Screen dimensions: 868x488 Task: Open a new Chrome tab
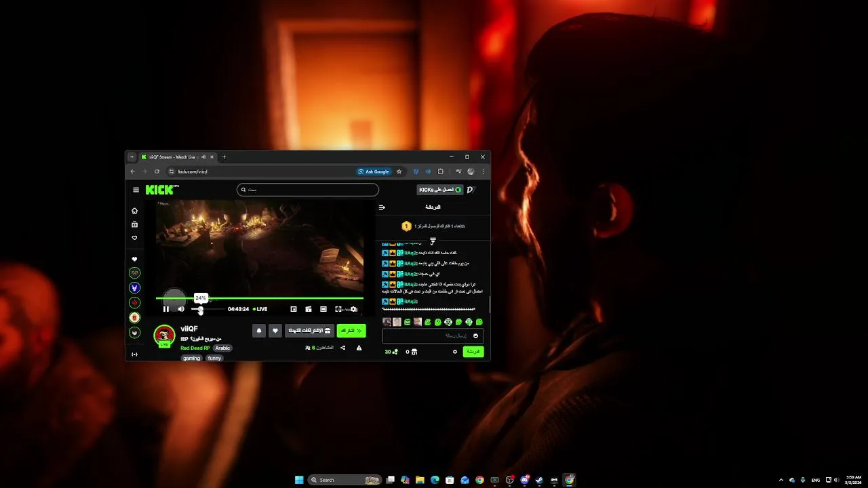tap(224, 157)
